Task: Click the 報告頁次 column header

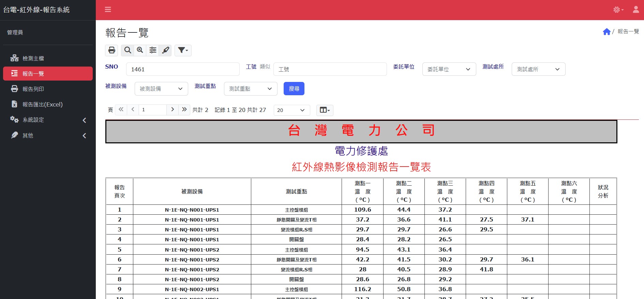Action: (x=119, y=191)
